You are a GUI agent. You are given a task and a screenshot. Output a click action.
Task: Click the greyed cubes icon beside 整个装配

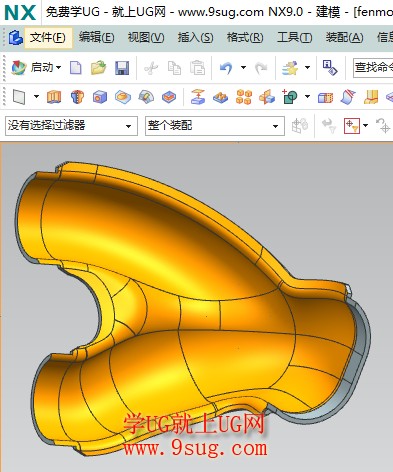[x=300, y=126]
